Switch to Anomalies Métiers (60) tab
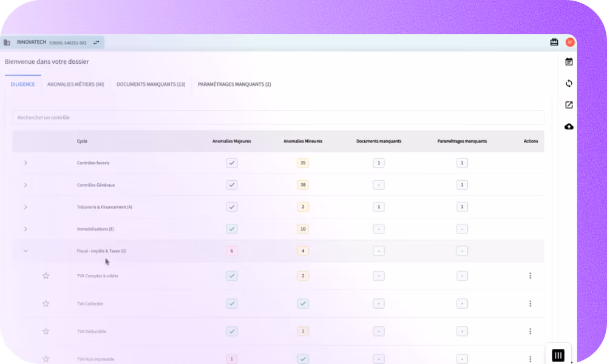Screen dimensions: 607x364 [x=75, y=84]
